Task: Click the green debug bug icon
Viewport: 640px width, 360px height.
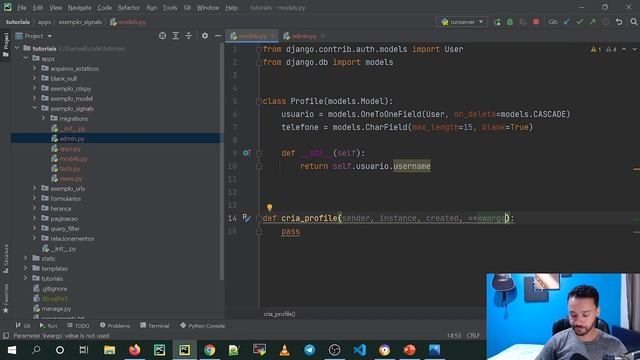Action: point(510,22)
